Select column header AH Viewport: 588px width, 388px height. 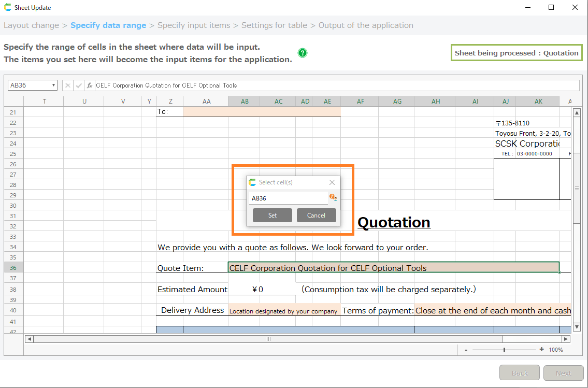tap(436, 102)
